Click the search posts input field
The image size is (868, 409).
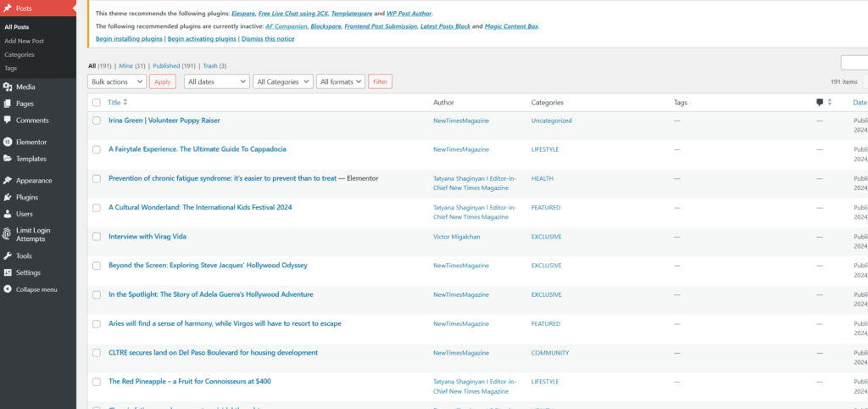[x=854, y=63]
